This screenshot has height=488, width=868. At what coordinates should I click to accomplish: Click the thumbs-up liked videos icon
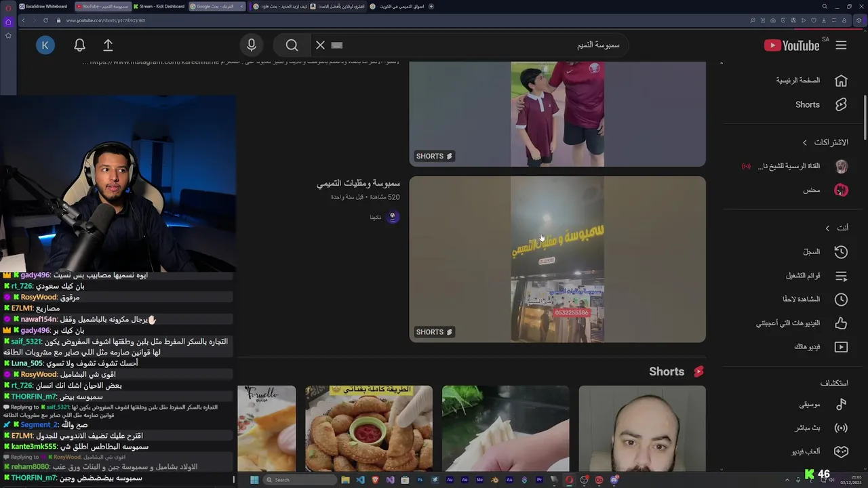pos(841,323)
